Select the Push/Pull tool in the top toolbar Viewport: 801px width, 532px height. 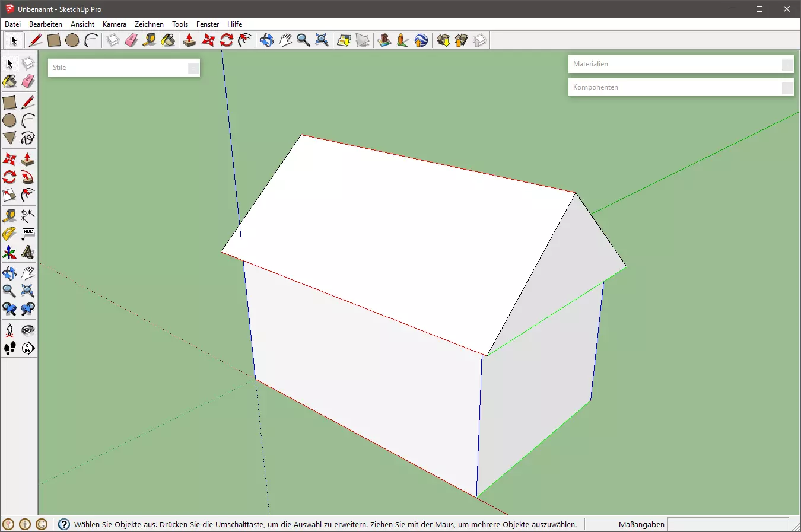tap(189, 40)
